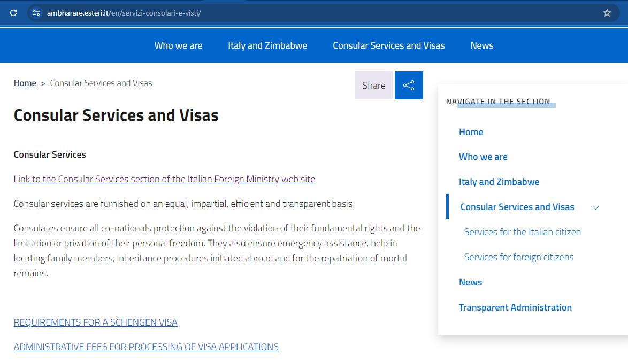Click the Share button
The height and width of the screenshot is (364, 628).
coord(374,85)
